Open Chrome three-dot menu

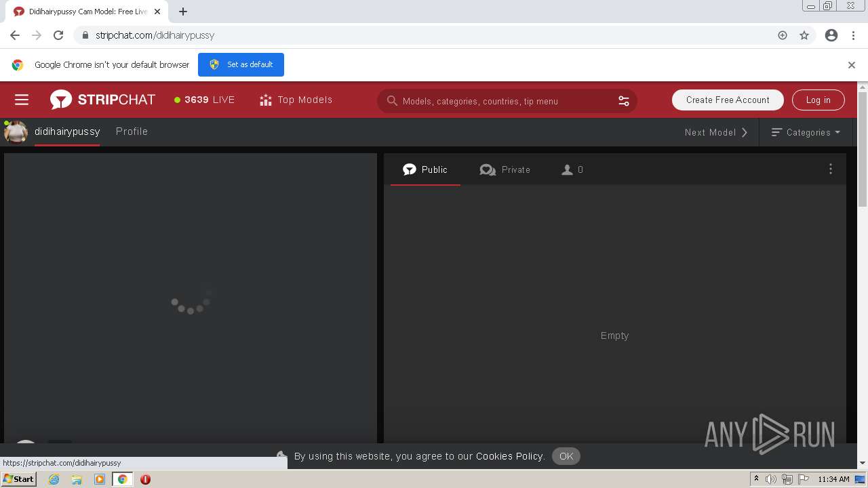pos(854,35)
